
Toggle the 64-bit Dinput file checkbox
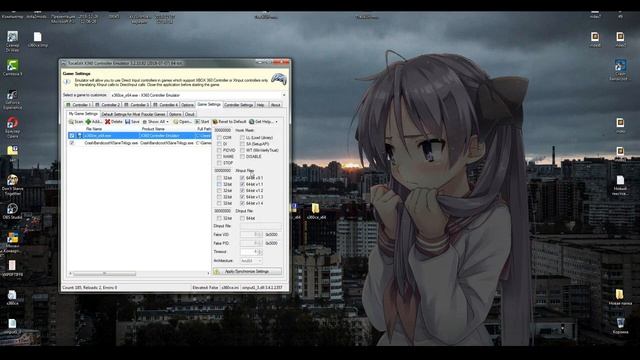point(242,218)
